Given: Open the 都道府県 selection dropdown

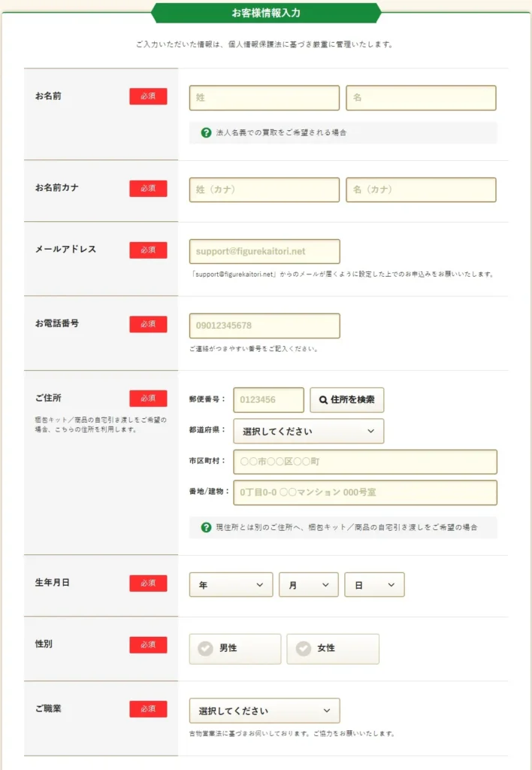Looking at the screenshot, I should click(309, 431).
